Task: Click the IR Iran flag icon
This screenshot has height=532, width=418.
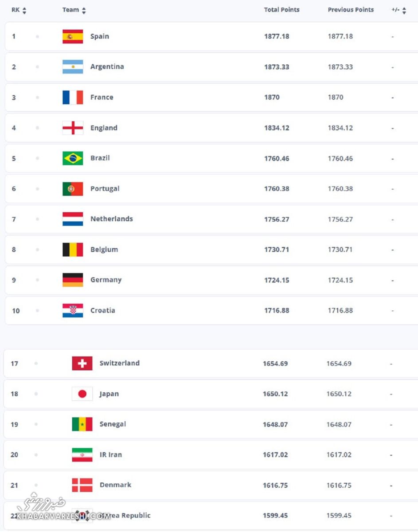Action: pyautogui.click(x=82, y=455)
